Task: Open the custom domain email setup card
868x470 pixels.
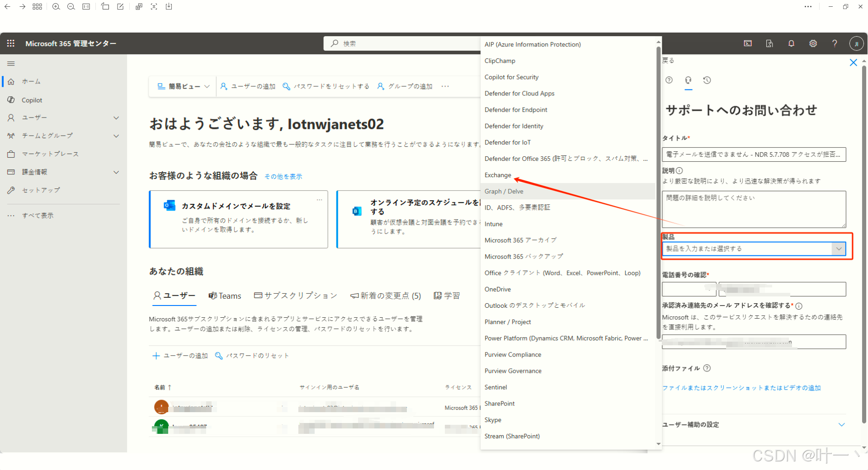Action: (x=238, y=219)
